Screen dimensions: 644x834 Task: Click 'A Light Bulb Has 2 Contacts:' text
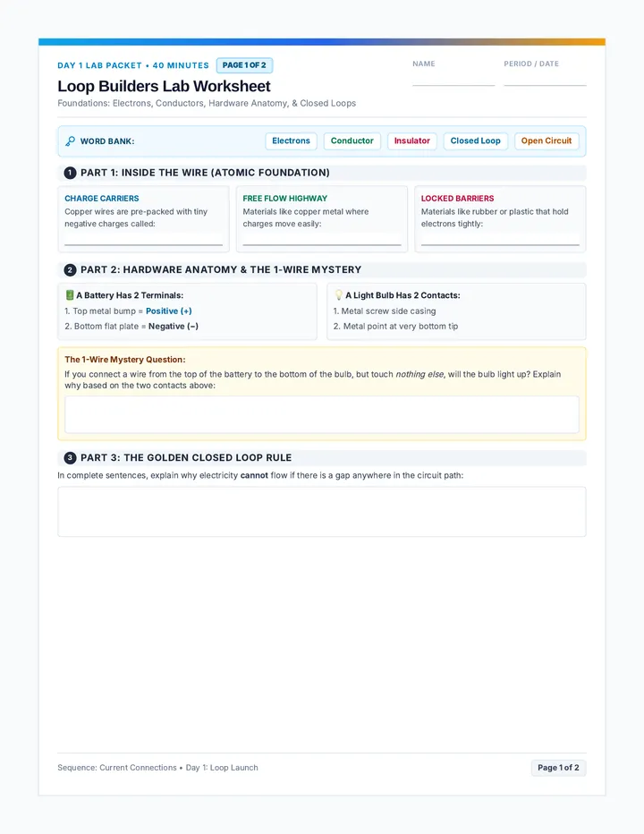click(402, 295)
